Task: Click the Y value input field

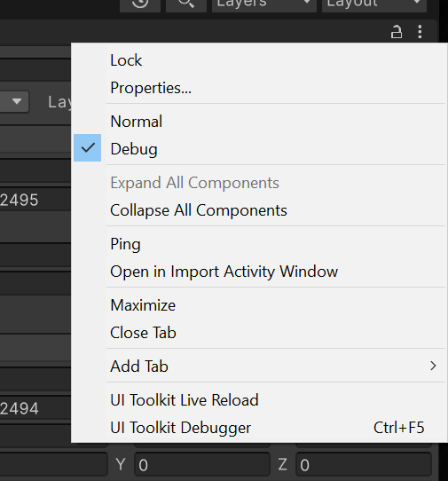Action: [x=202, y=464]
